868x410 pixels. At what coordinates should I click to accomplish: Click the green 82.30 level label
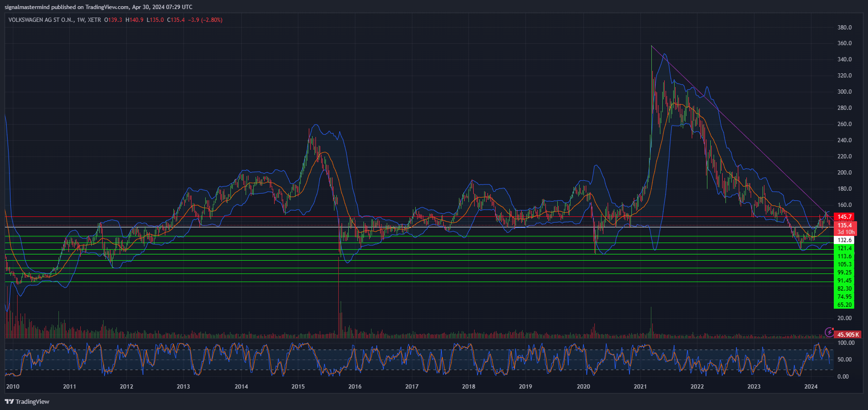tap(844, 289)
